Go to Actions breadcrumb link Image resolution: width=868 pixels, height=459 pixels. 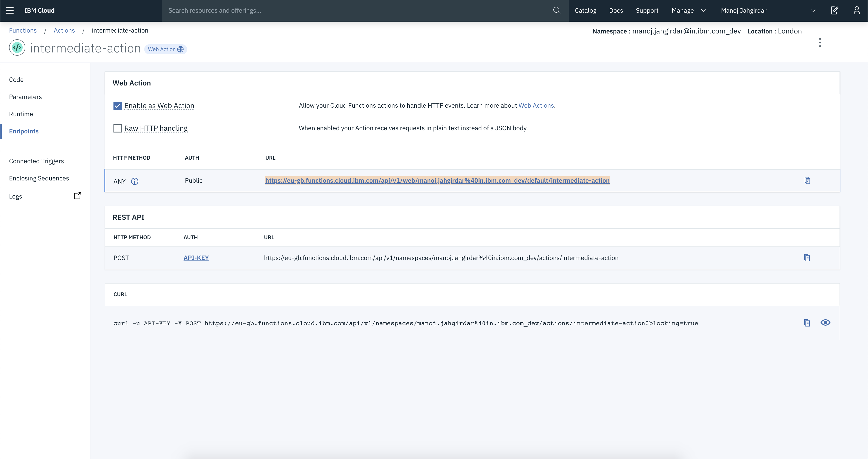click(64, 30)
